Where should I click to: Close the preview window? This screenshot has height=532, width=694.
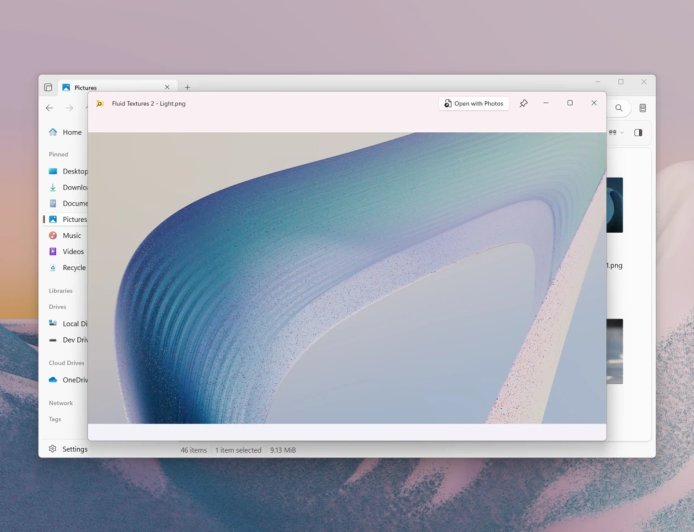coord(594,103)
